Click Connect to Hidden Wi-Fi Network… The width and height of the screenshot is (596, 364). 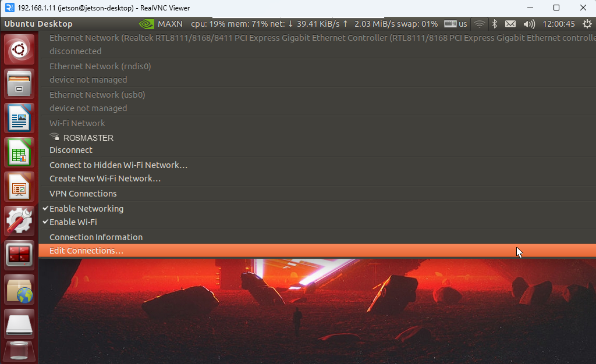point(118,165)
